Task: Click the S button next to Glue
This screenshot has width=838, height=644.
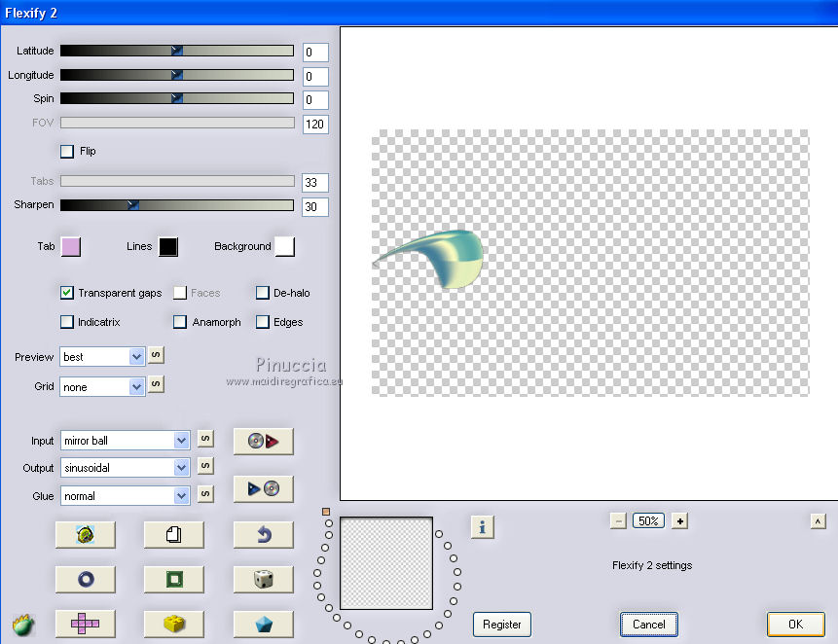Action: [x=205, y=494]
